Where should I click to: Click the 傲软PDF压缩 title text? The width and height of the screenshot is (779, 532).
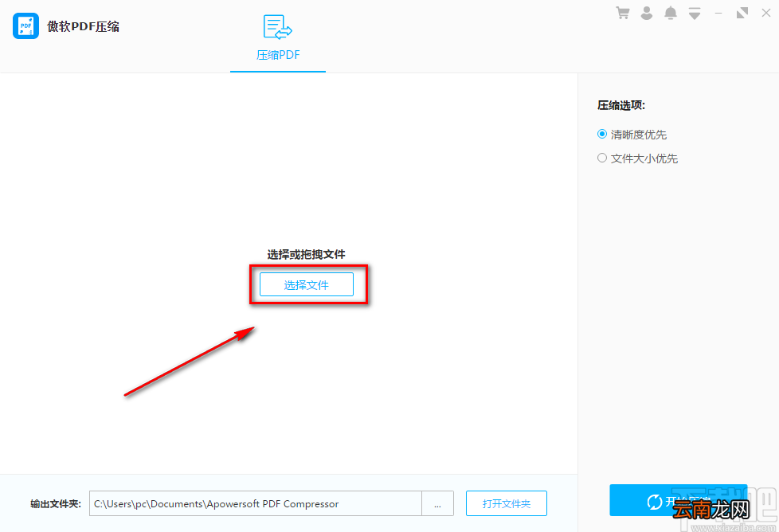[84, 26]
